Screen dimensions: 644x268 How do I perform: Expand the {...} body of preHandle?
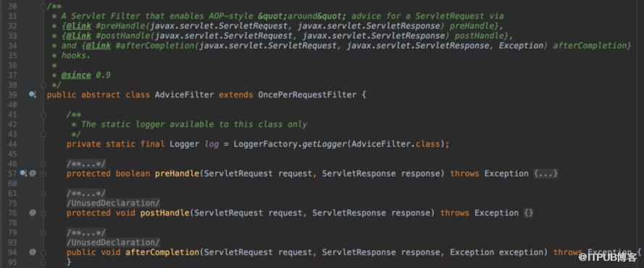545,174
